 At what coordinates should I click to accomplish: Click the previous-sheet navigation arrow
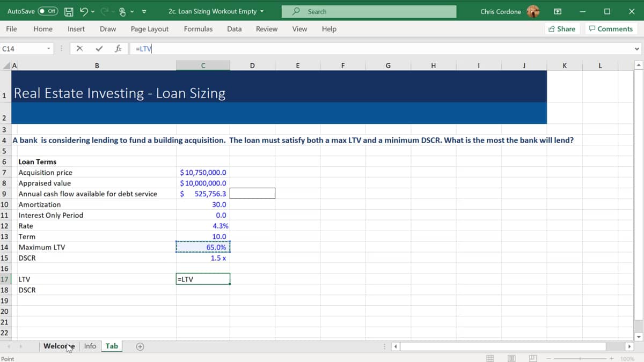[9, 346]
